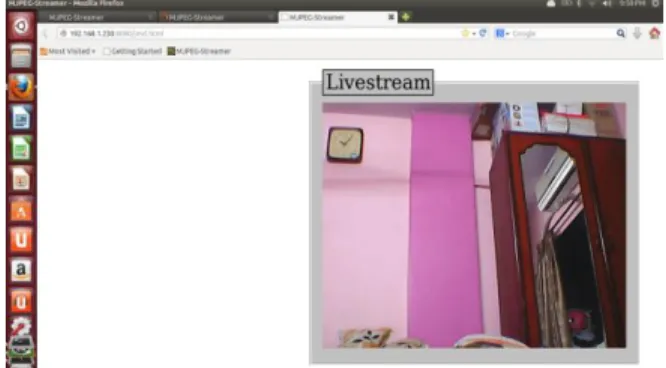Open the Ubuntu Dash home launcher
The width and height of the screenshot is (666, 368).
click(21, 26)
